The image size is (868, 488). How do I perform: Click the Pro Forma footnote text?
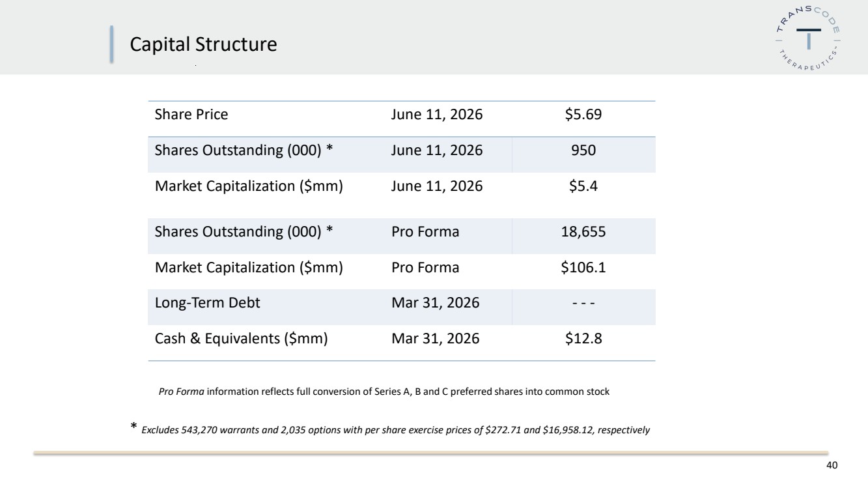[384, 392]
